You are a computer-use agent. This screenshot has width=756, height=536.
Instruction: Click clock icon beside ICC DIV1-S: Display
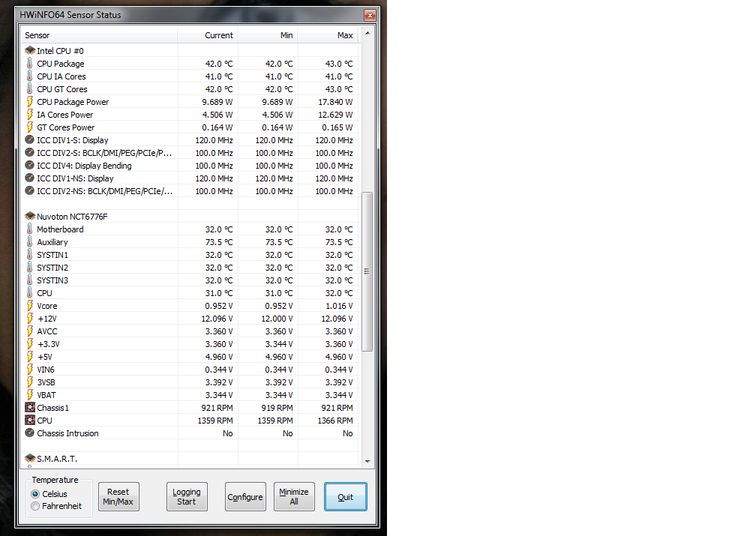tap(29, 139)
